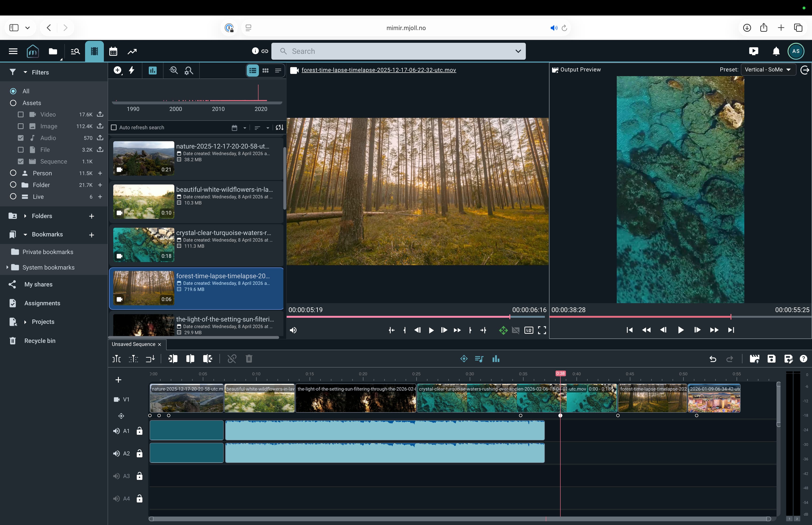The width and height of the screenshot is (812, 525).
Task: Click the plus icon to add a track
Action: [118, 380]
